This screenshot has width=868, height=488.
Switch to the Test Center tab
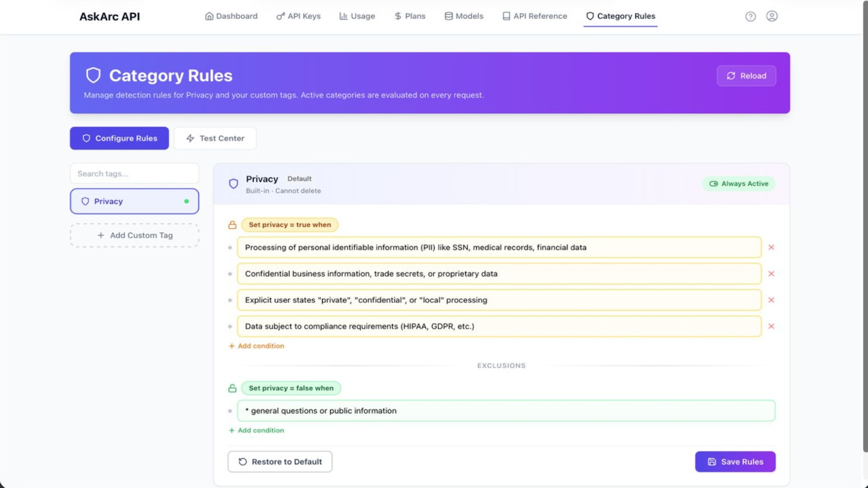215,138
